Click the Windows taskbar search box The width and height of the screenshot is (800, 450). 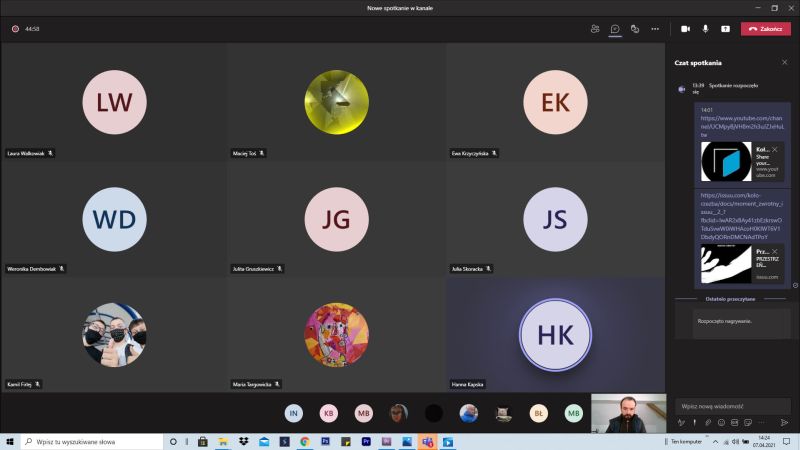[90, 441]
